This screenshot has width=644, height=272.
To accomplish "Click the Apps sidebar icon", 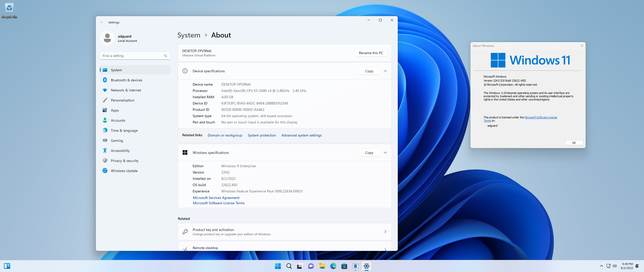I will [105, 110].
